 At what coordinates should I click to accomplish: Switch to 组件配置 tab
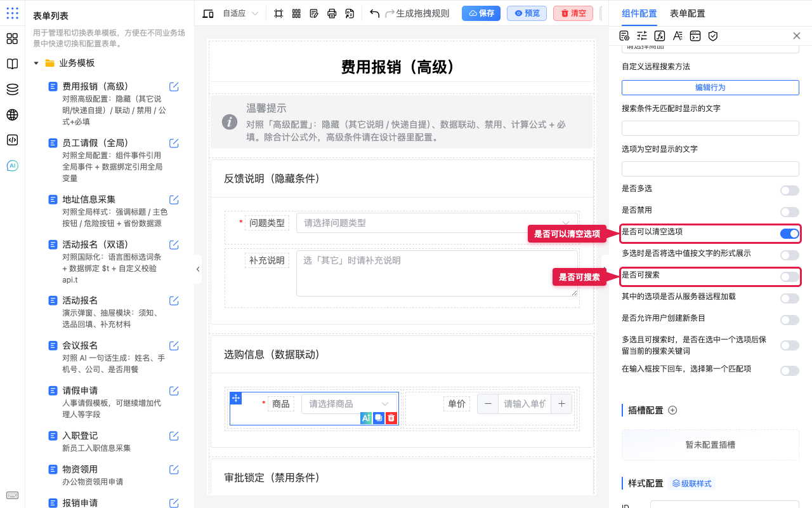point(639,13)
